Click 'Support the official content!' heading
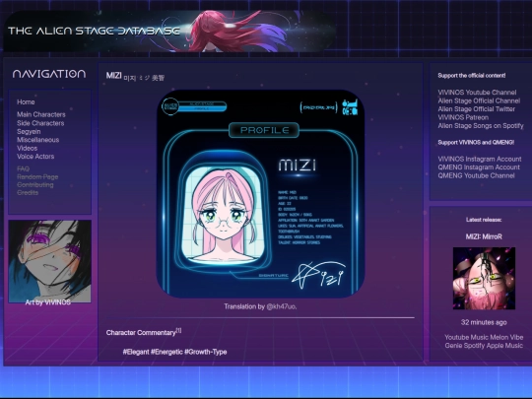Screen dimensions: 532x399 [x=472, y=75]
